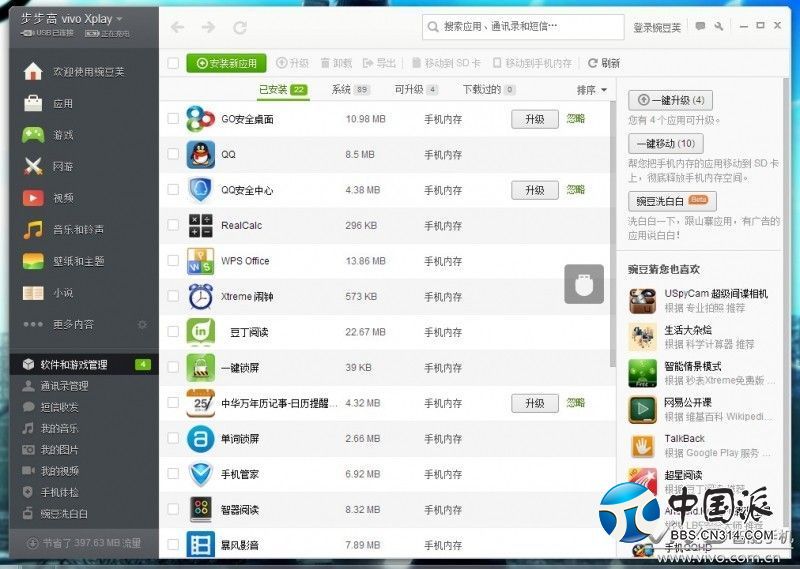
Task: Click the search 搜索应用 input field
Action: 523,27
